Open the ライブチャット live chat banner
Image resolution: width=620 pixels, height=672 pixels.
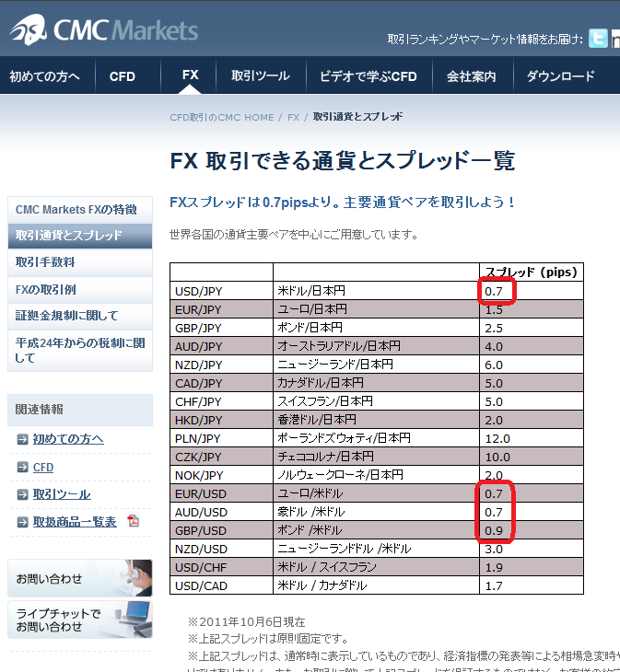[79, 620]
